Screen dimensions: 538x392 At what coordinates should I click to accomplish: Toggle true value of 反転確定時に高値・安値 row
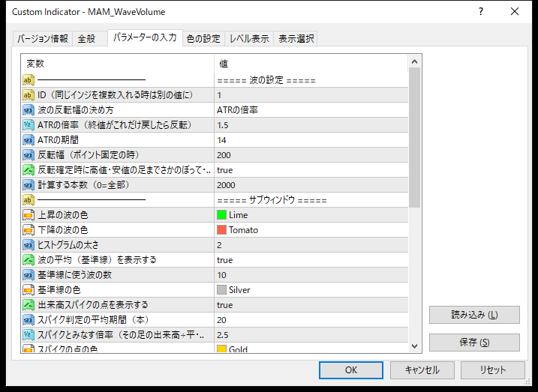311,170
